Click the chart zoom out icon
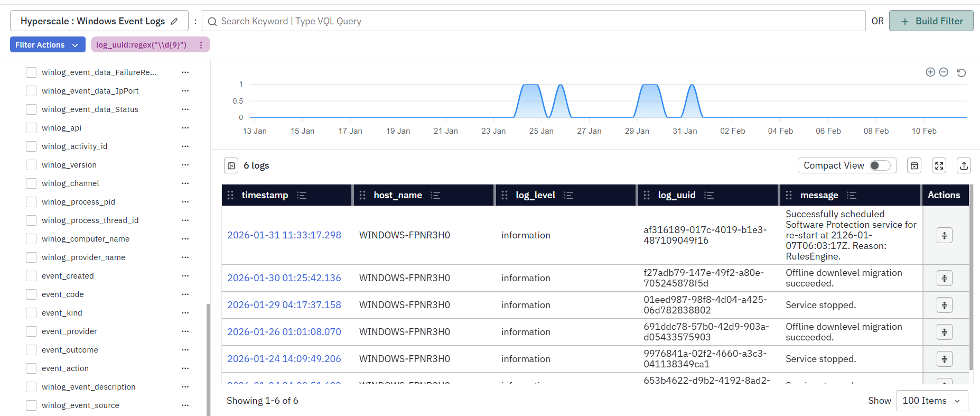The width and height of the screenshot is (980, 416). pyautogui.click(x=944, y=72)
